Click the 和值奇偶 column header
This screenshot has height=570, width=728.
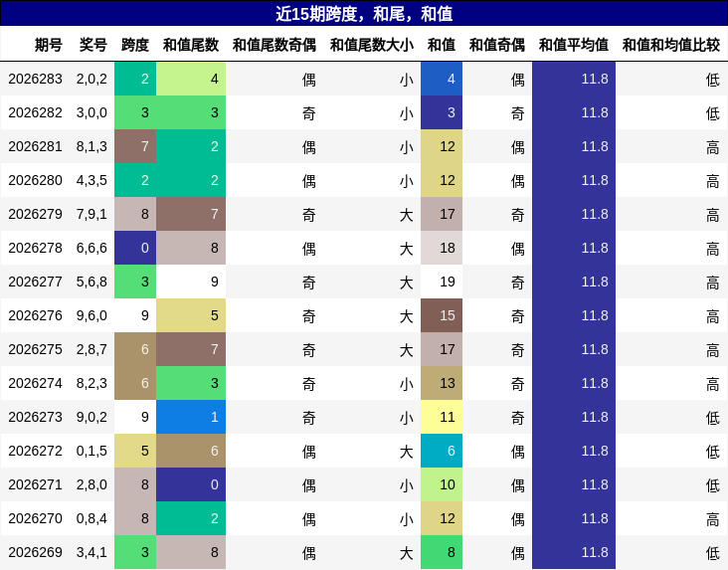pyautogui.click(x=497, y=45)
